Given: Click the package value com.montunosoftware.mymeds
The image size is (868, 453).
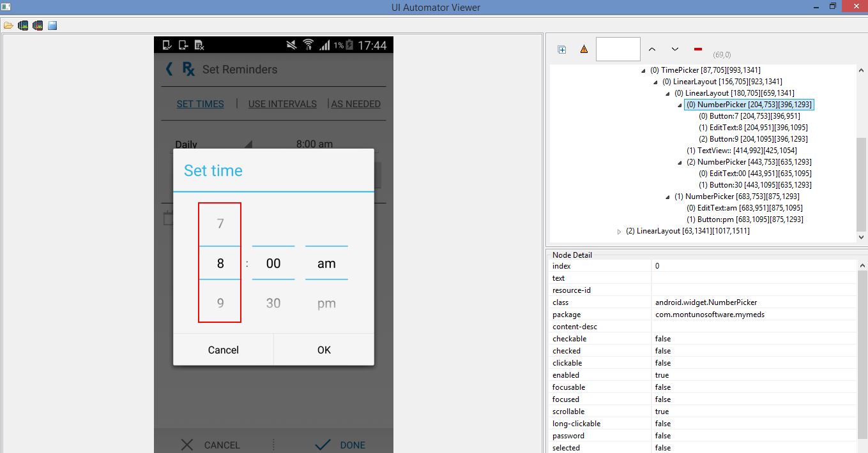Looking at the screenshot, I should [x=710, y=315].
